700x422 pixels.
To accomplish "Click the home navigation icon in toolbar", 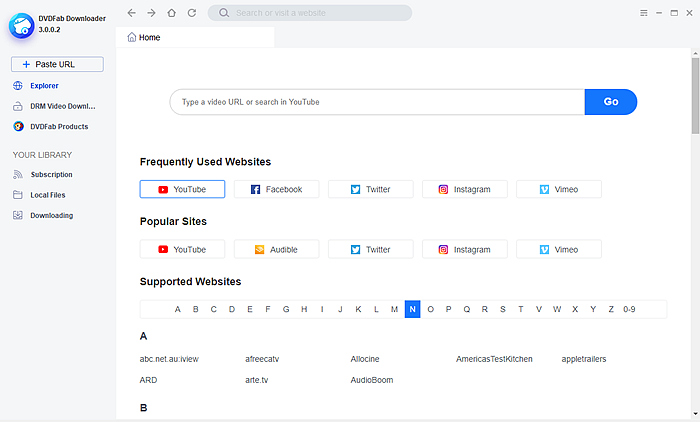I will coord(171,13).
